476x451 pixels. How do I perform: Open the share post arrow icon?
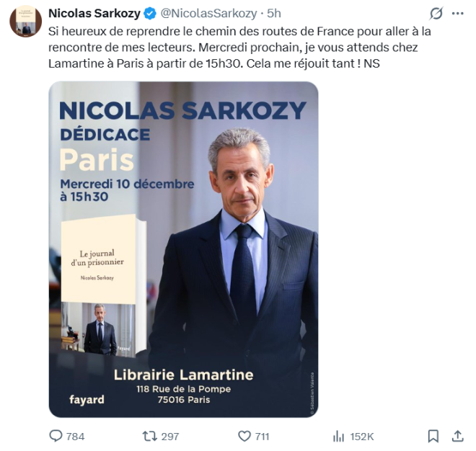pyautogui.click(x=457, y=436)
